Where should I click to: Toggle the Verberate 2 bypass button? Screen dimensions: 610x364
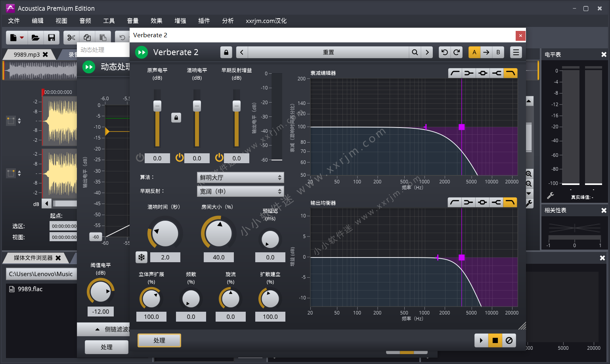pos(142,52)
